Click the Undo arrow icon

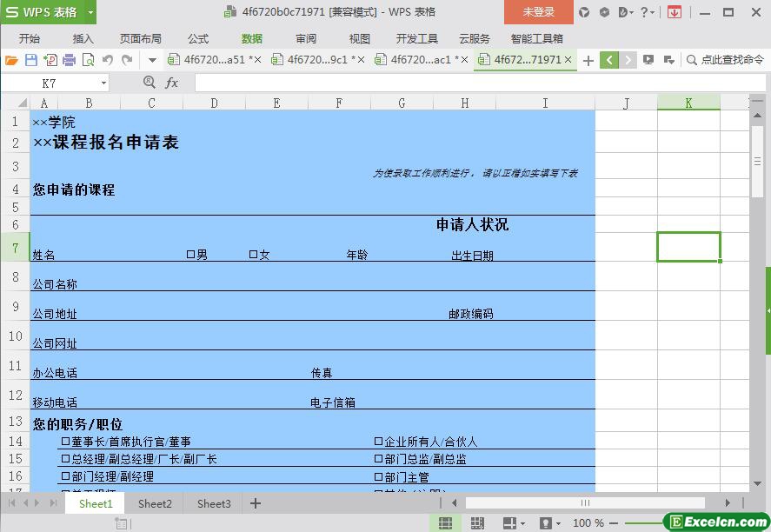(108, 60)
